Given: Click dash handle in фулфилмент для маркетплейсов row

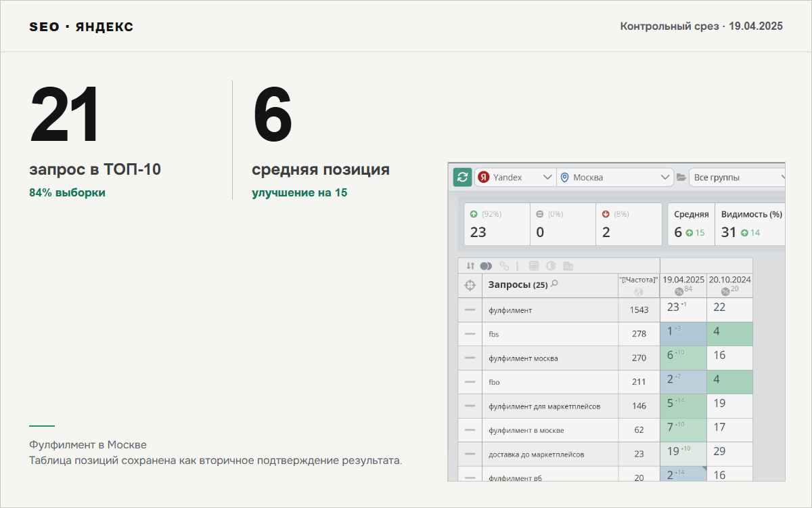Looking at the screenshot, I should coord(470,406).
